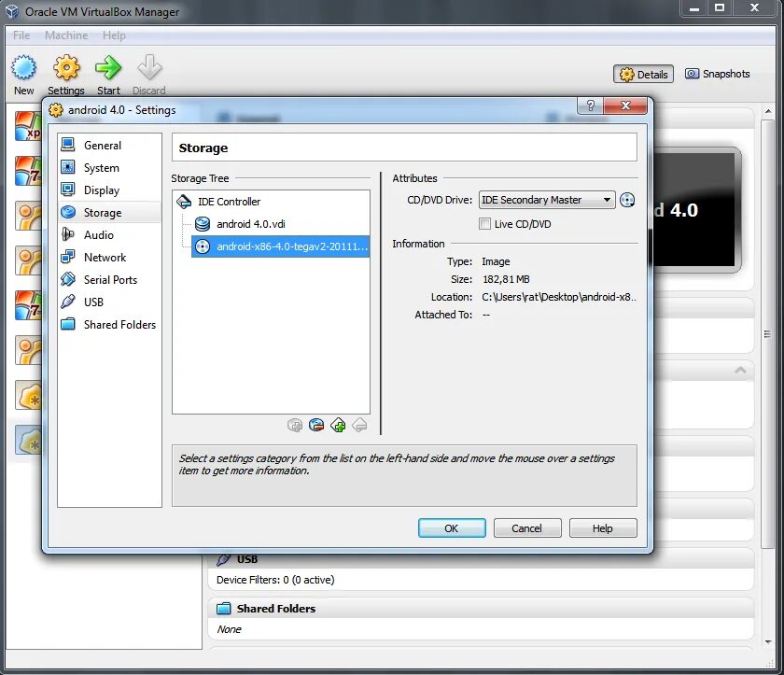The height and width of the screenshot is (675, 784).
Task: Select the android-x86-4.0-tegav2 ISO entry
Action: point(281,246)
